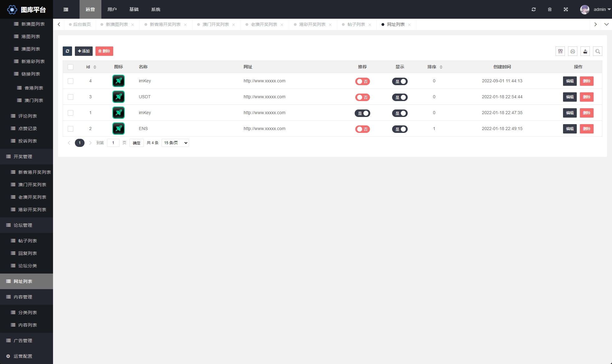Click the 添加 button
The width and height of the screenshot is (612, 364).
(x=84, y=51)
